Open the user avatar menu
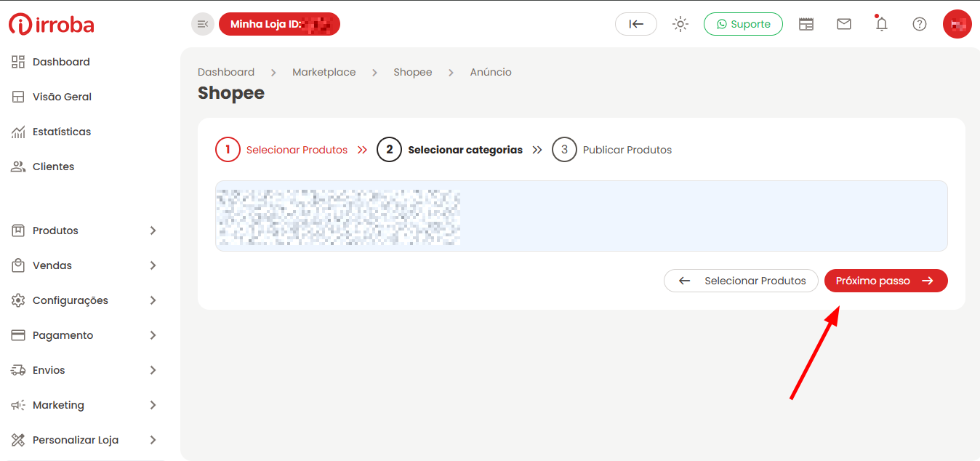The width and height of the screenshot is (980, 461). pyautogui.click(x=957, y=24)
